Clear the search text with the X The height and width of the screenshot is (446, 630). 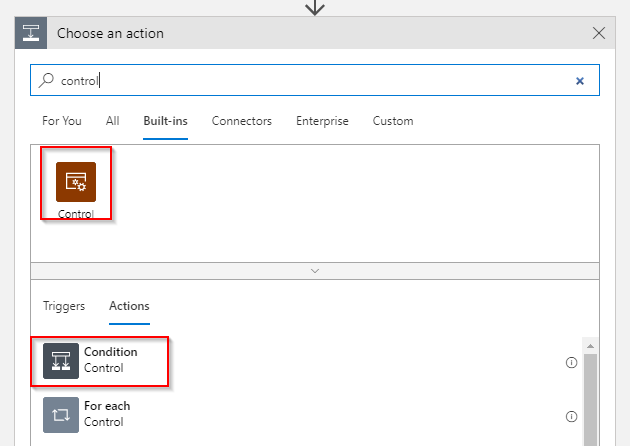coord(580,81)
